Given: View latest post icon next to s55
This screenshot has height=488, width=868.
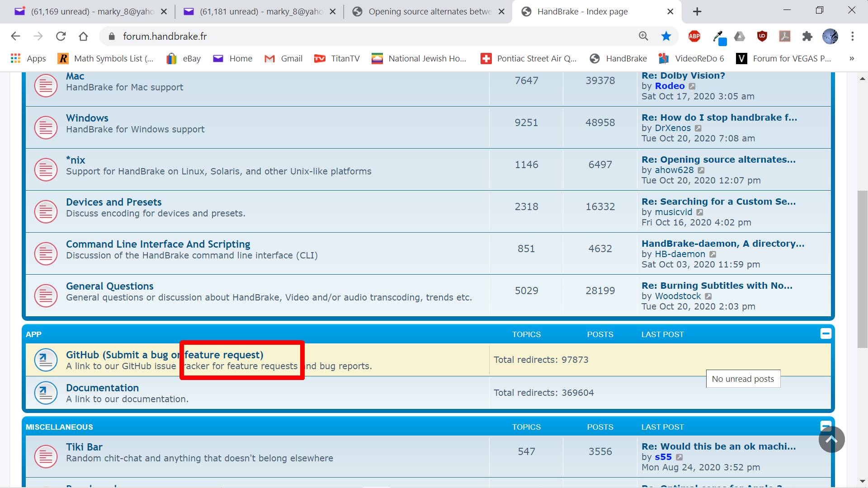Looking at the screenshot, I should coord(679,457).
